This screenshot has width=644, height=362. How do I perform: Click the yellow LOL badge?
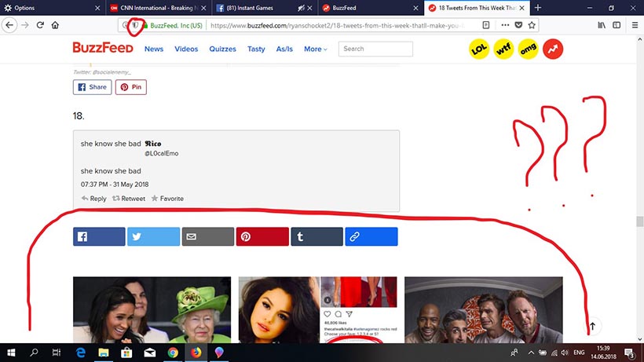pos(479,49)
